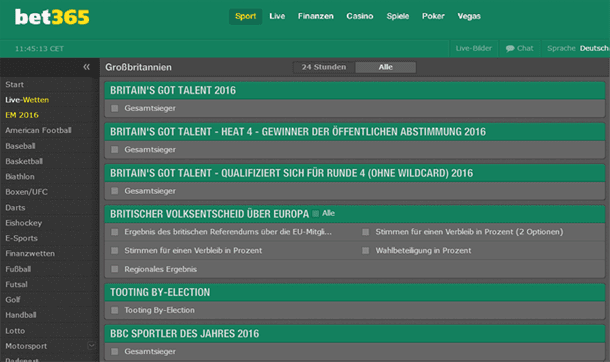Check Ergebnis des britischen Referendums option
The width and height of the screenshot is (610, 362).
[x=115, y=232]
